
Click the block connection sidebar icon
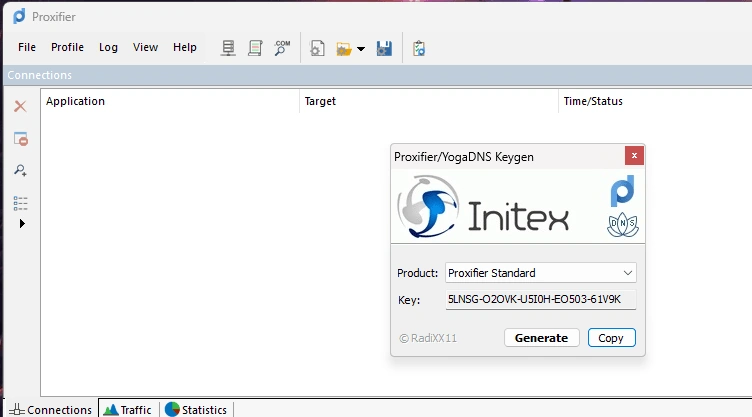21,139
